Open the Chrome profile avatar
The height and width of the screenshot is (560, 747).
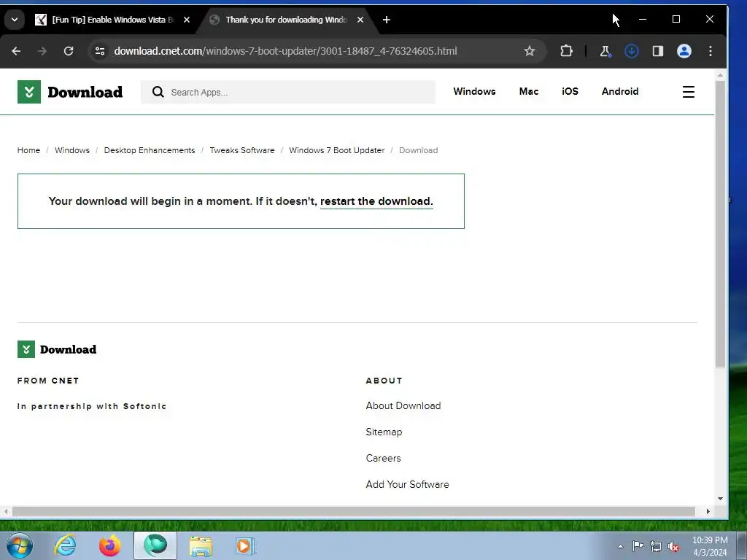(x=684, y=51)
